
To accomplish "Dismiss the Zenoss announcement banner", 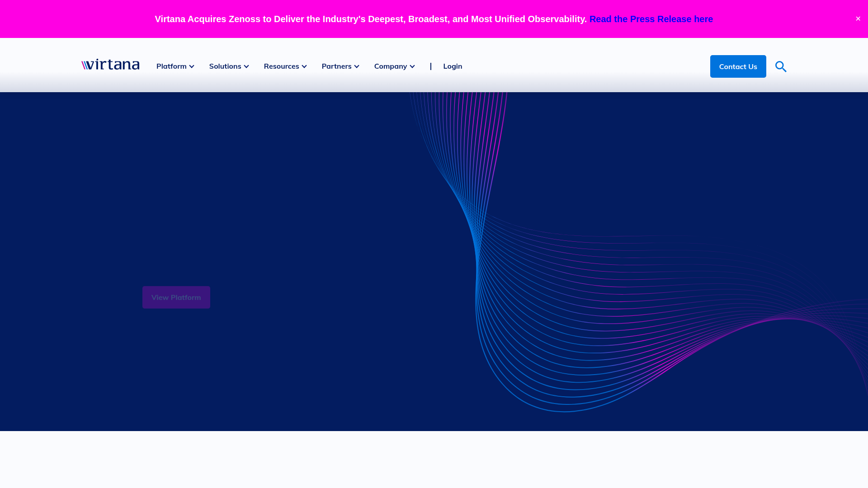I will pos(858,19).
